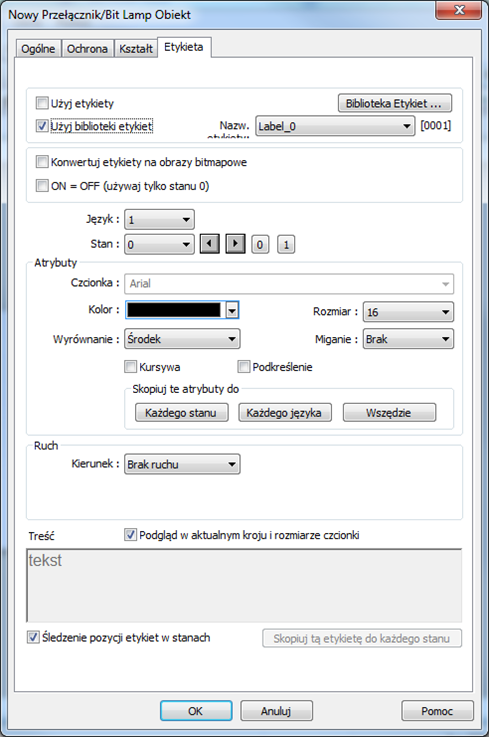Go to previous state with left arrow button
The image size is (489, 737).
point(210,244)
